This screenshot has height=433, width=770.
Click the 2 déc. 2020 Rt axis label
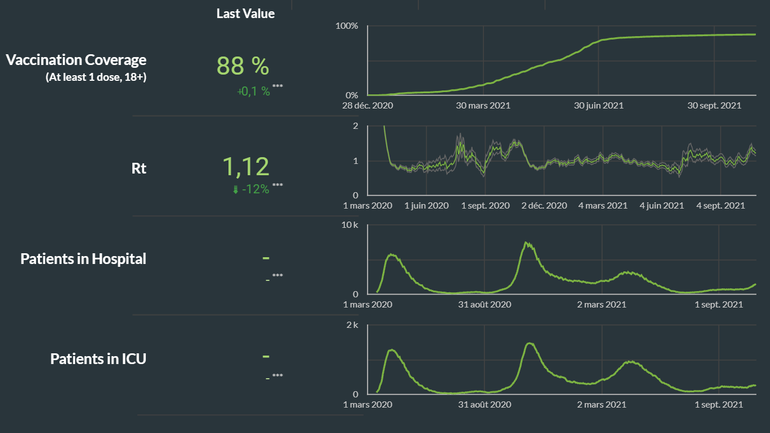543,206
